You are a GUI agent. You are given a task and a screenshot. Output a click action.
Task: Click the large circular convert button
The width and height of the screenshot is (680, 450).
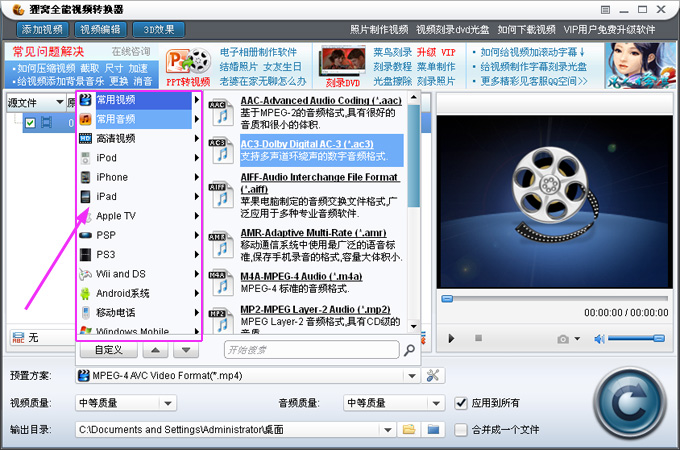(630, 403)
